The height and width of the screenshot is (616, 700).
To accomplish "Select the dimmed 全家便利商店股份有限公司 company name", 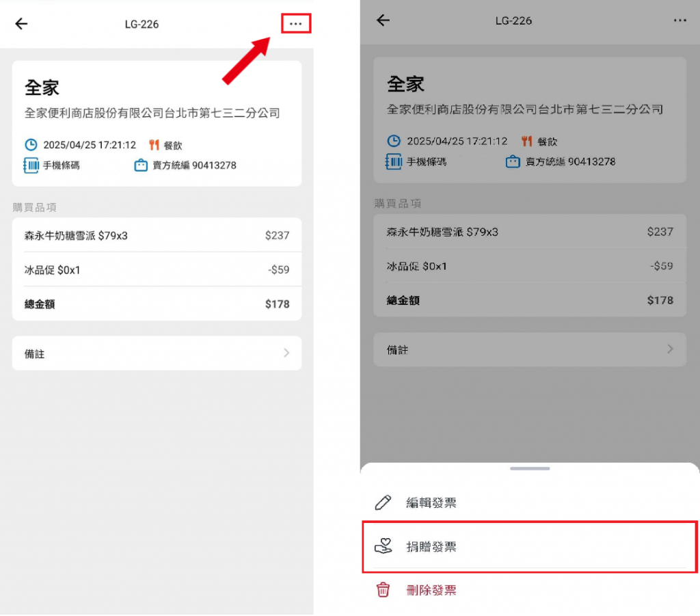I will (x=525, y=109).
